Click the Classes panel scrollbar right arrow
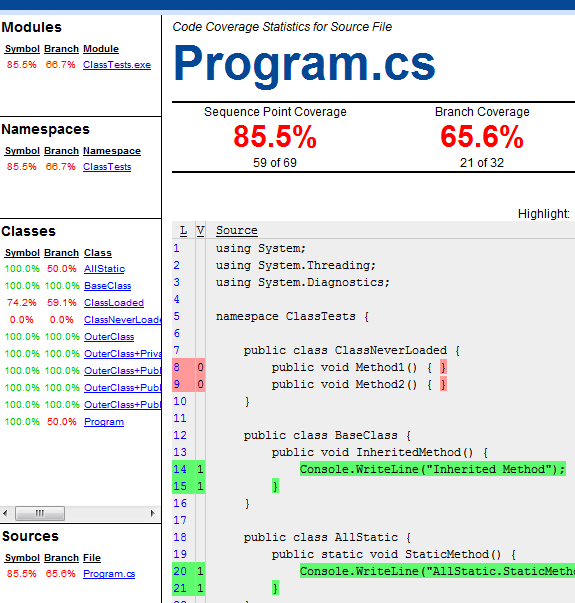This screenshot has height=603, width=575. (153, 513)
